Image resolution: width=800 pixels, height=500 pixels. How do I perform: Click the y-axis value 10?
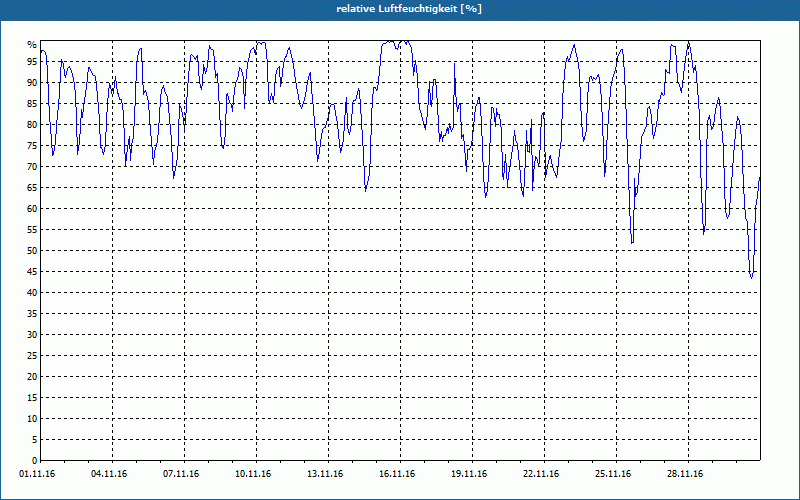click(32, 418)
